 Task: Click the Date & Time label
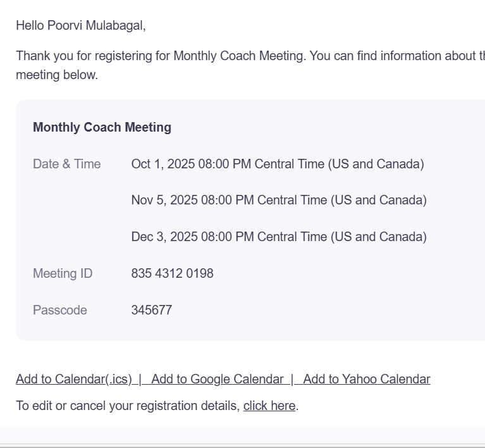point(66,164)
